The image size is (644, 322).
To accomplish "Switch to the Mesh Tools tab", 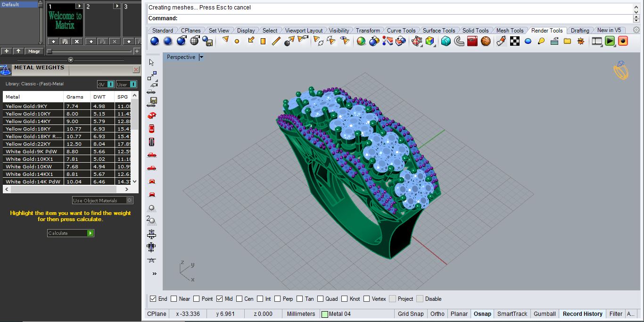I will [x=510, y=30].
